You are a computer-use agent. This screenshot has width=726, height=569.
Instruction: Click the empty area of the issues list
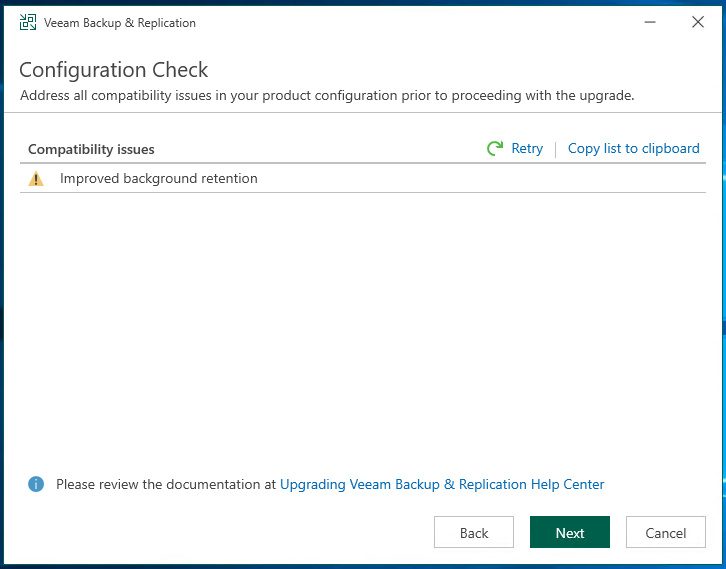(363, 324)
